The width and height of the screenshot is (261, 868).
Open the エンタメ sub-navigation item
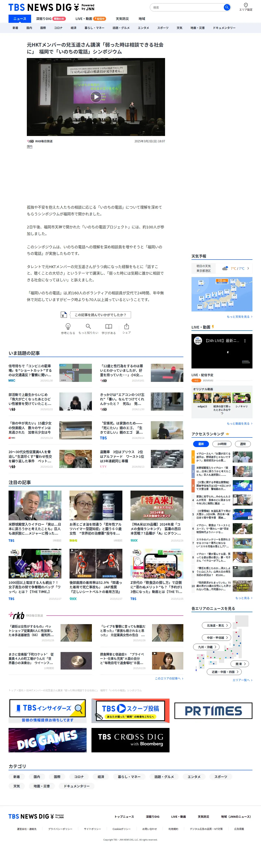click(143, 28)
